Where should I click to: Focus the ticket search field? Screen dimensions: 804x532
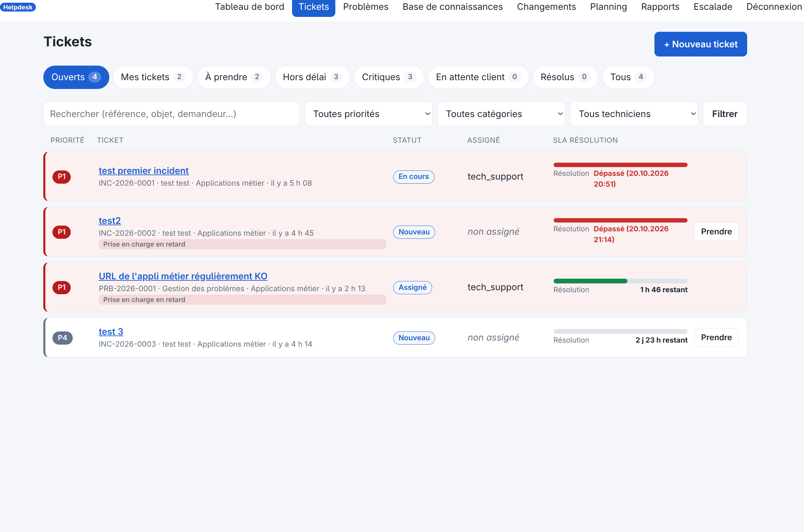click(171, 114)
